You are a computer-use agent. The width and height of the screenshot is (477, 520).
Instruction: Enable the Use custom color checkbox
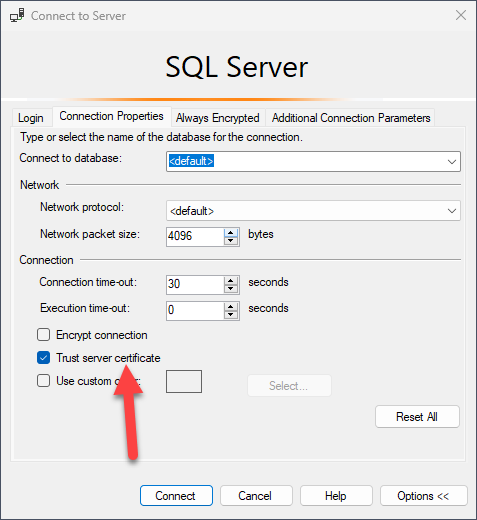44,381
